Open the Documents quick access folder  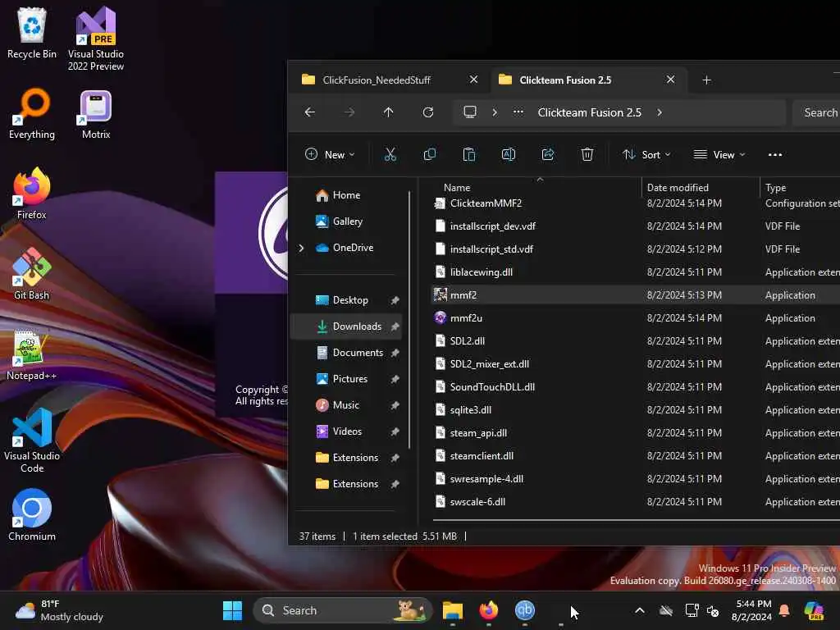pos(346,353)
